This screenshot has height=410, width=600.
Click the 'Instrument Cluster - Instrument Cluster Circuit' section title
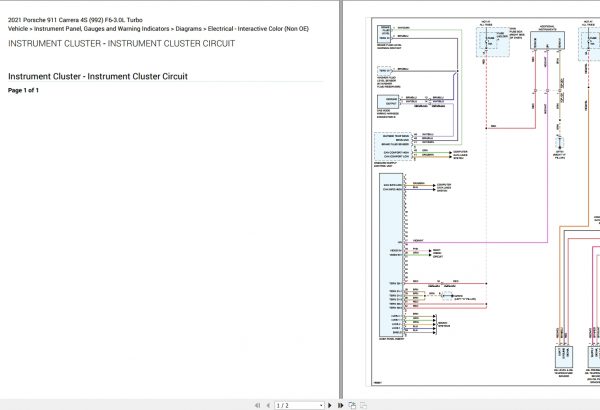coord(97,76)
